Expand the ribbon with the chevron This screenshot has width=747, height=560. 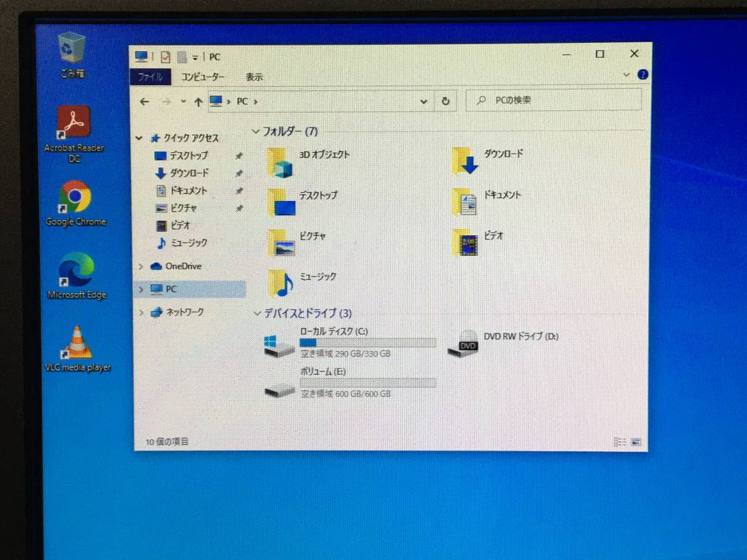tap(627, 75)
